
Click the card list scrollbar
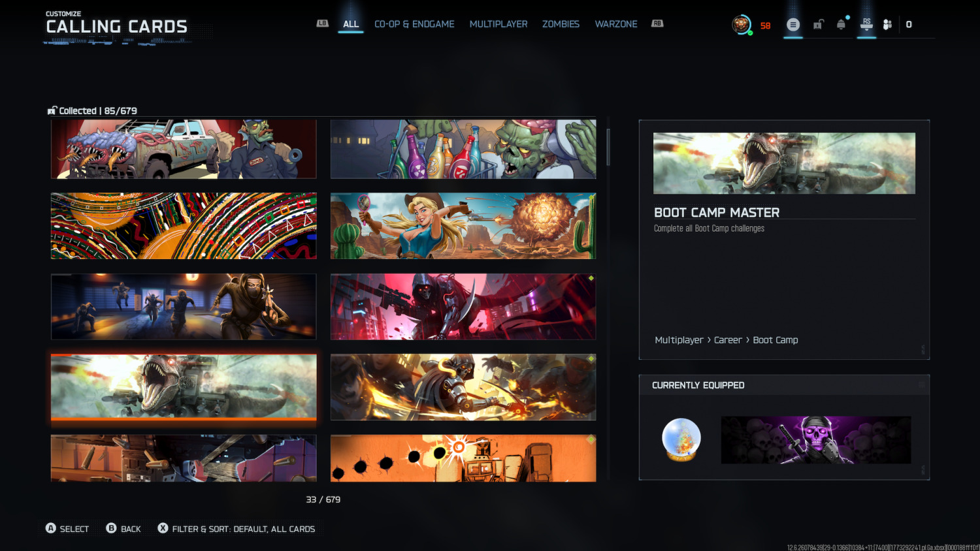pyautogui.click(x=608, y=148)
